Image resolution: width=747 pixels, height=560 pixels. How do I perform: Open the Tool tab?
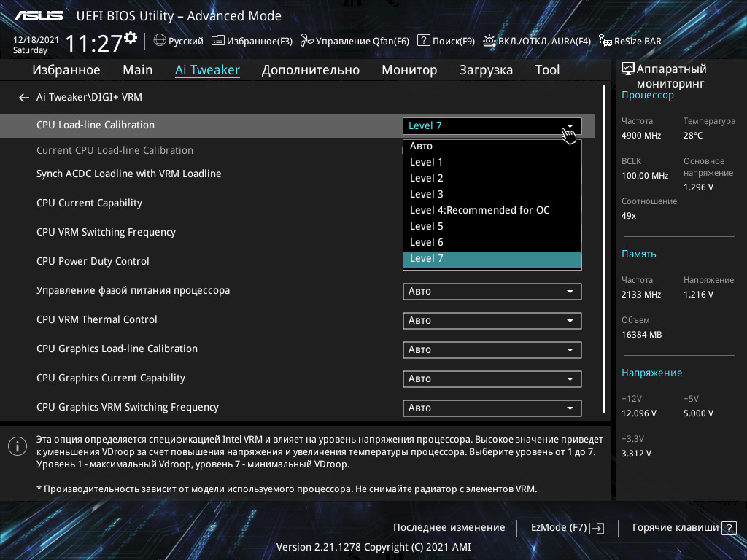tap(547, 70)
